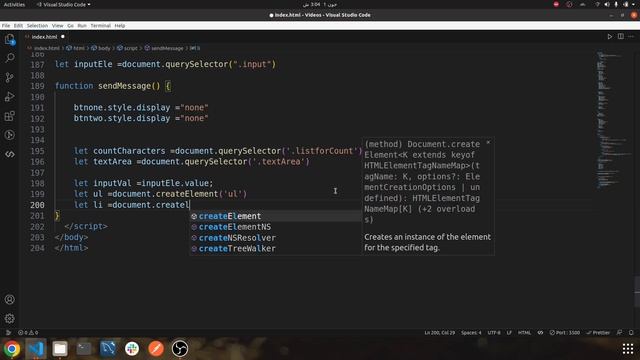
Task: Click errors and warnings count in status bar
Action: tap(28, 333)
